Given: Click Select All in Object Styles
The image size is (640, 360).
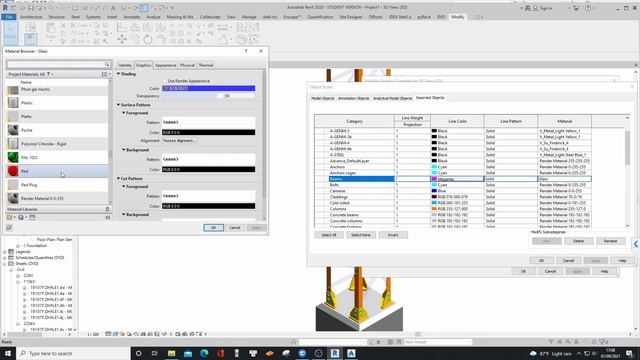Looking at the screenshot, I should click(x=329, y=235).
